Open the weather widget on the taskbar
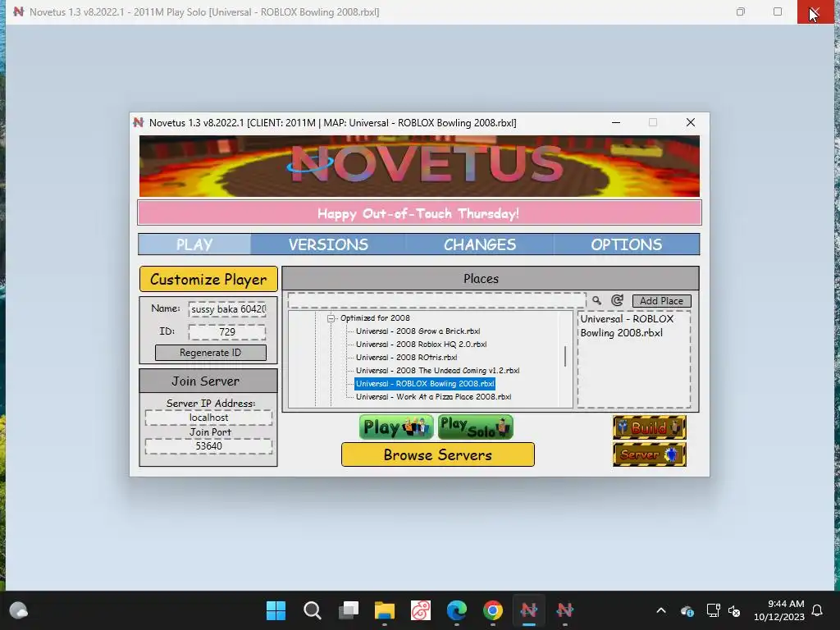 [19, 610]
